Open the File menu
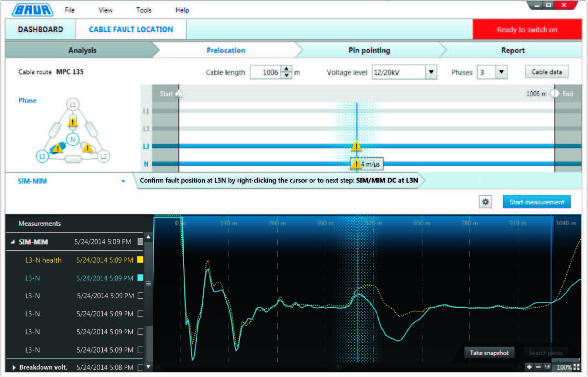 click(70, 10)
